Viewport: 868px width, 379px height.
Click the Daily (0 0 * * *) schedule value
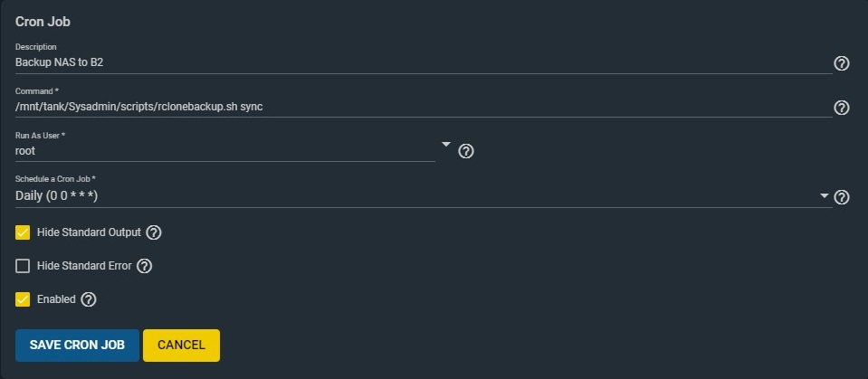(56, 196)
